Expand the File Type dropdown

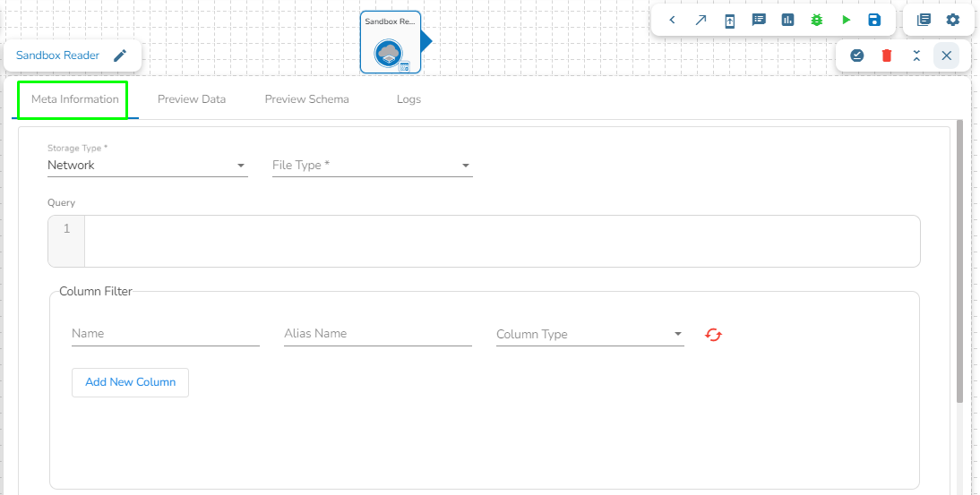372,166
